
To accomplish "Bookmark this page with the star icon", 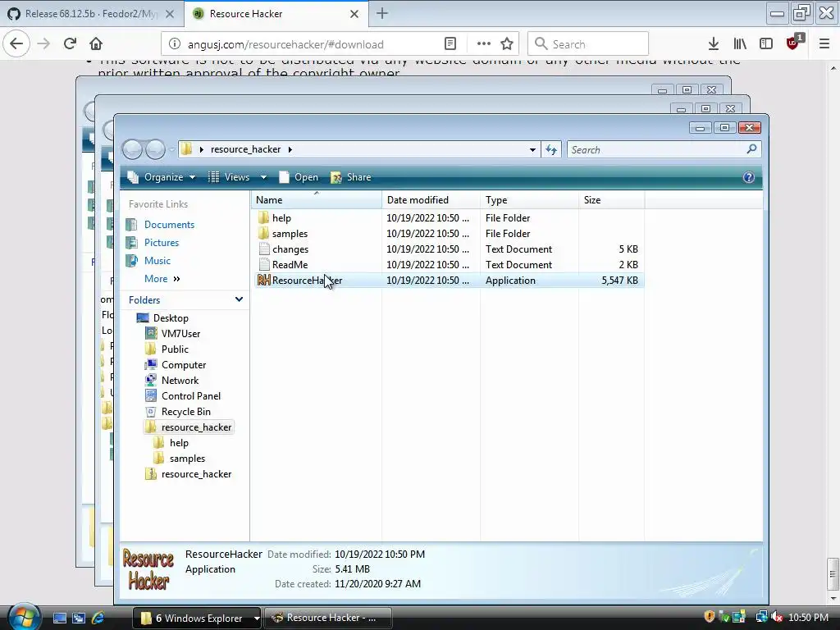I will (507, 44).
